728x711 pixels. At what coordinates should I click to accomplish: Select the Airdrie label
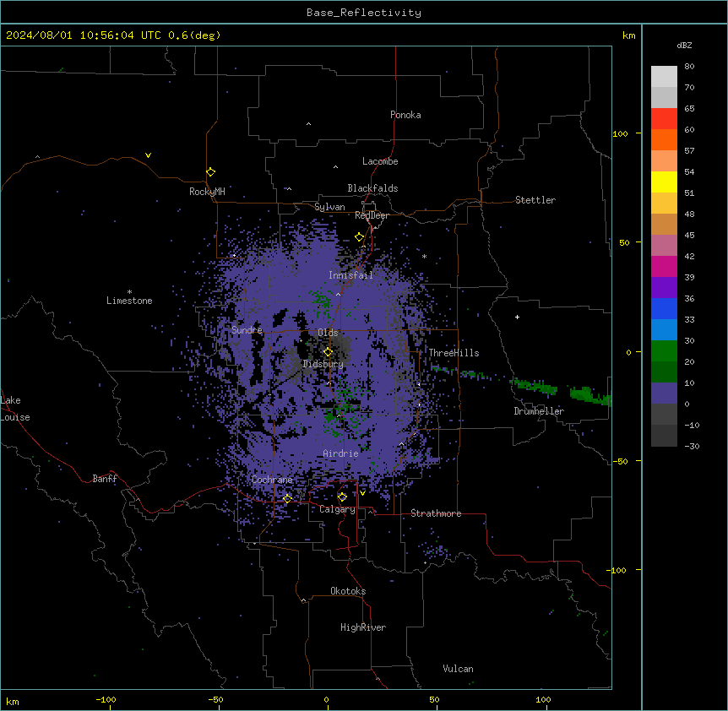[x=341, y=453]
